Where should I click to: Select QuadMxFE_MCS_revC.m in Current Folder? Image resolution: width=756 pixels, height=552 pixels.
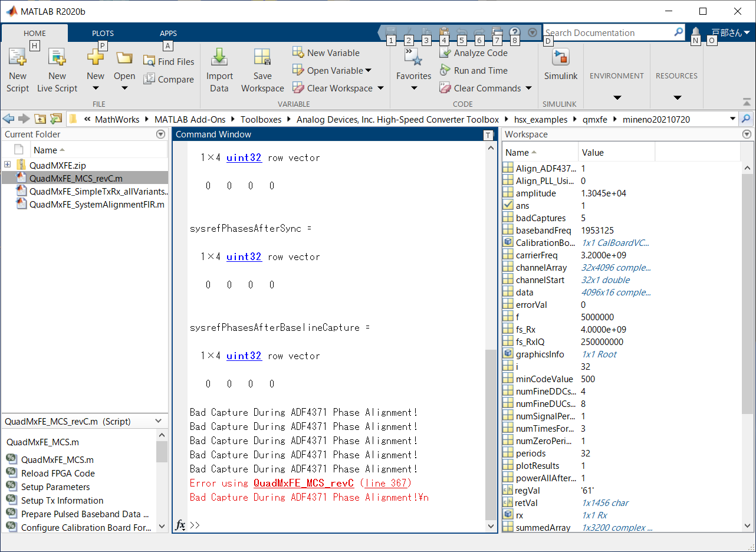point(85,178)
